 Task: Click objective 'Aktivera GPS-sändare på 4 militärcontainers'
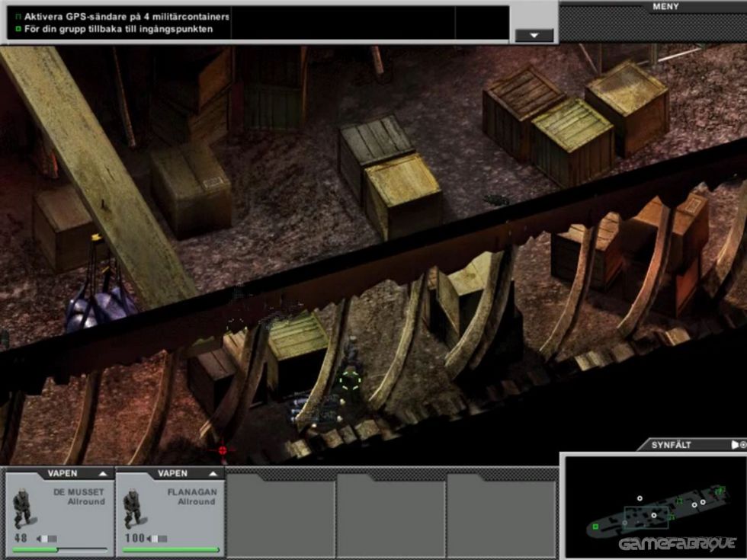(127, 17)
